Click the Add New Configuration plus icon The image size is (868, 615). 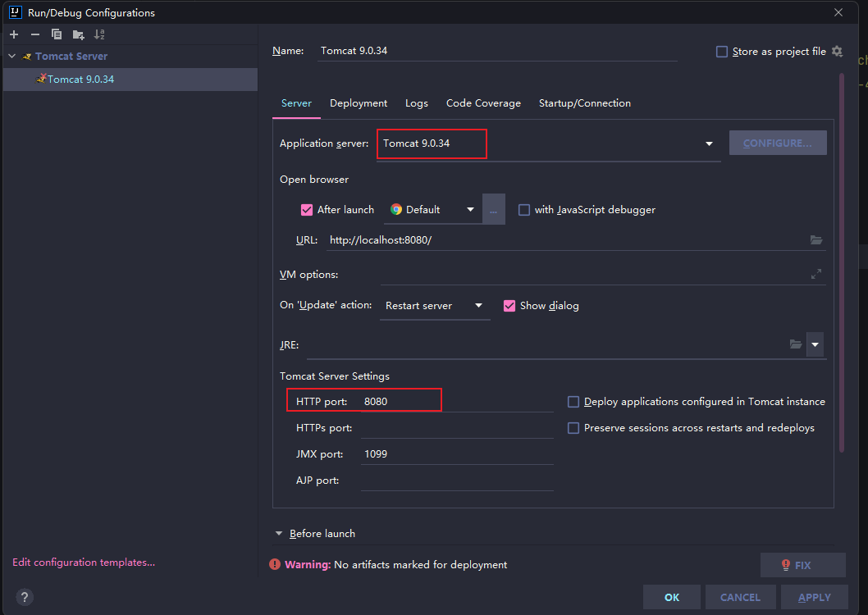[x=14, y=34]
